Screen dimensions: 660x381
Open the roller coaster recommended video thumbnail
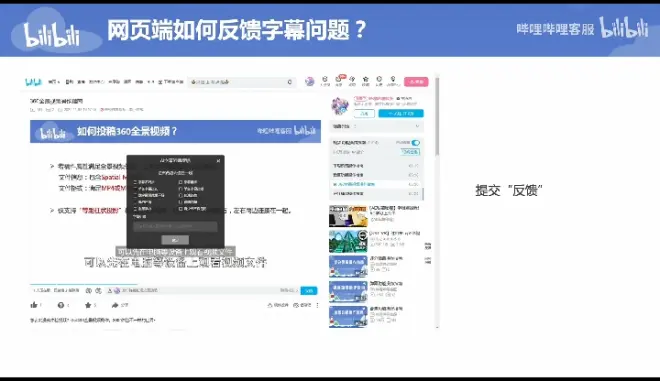(x=348, y=241)
